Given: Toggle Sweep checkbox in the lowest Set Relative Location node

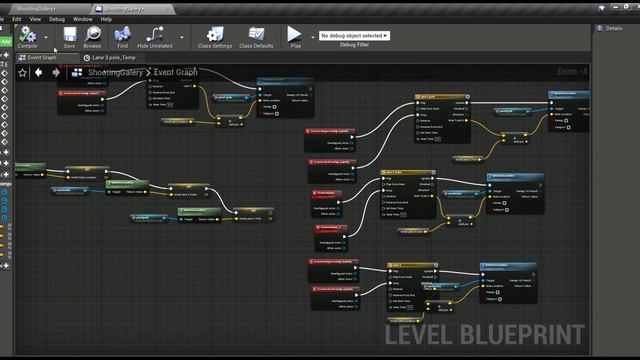Looking at the screenshot, I should 497,292.
